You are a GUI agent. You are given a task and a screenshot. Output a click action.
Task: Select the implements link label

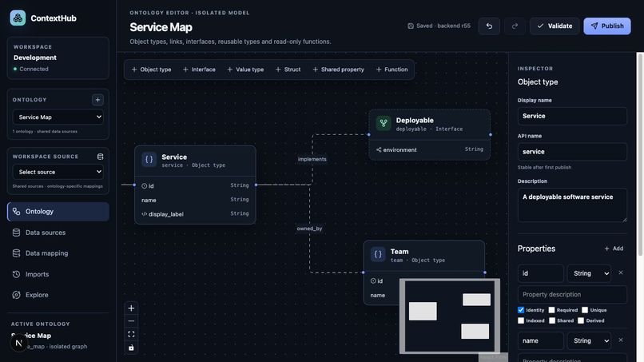tap(312, 159)
